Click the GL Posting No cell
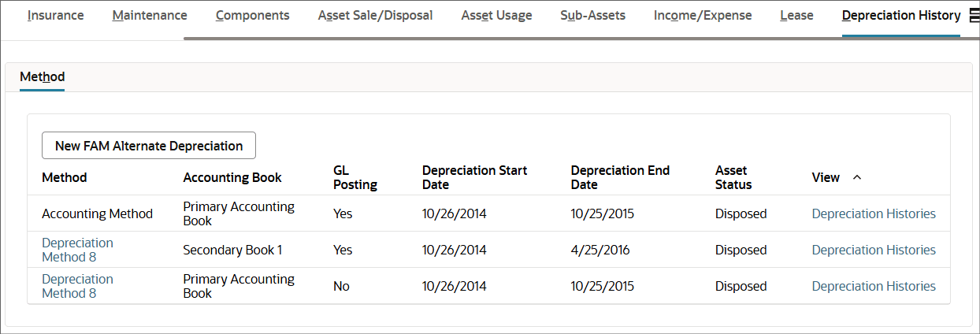Viewport: 980px width, 334px height. point(341,286)
